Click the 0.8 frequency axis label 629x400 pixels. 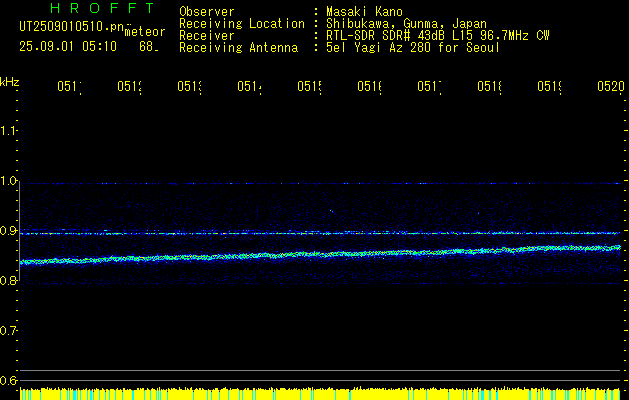pyautogui.click(x=8, y=280)
